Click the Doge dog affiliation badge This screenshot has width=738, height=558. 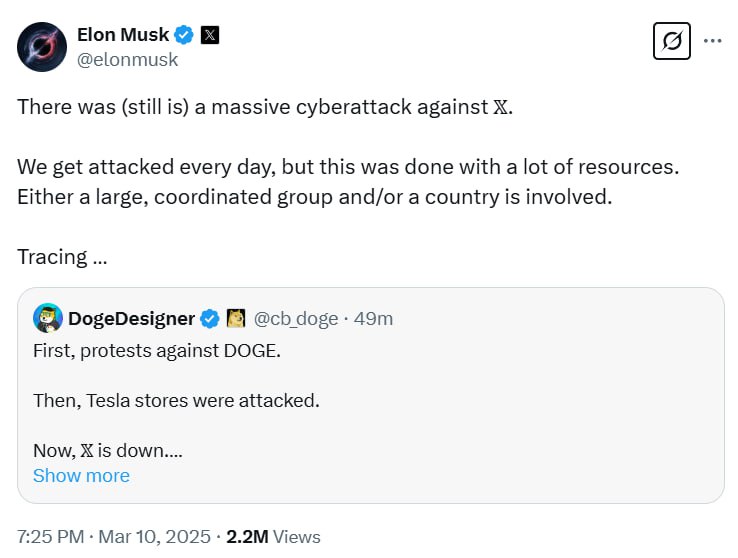(x=236, y=319)
